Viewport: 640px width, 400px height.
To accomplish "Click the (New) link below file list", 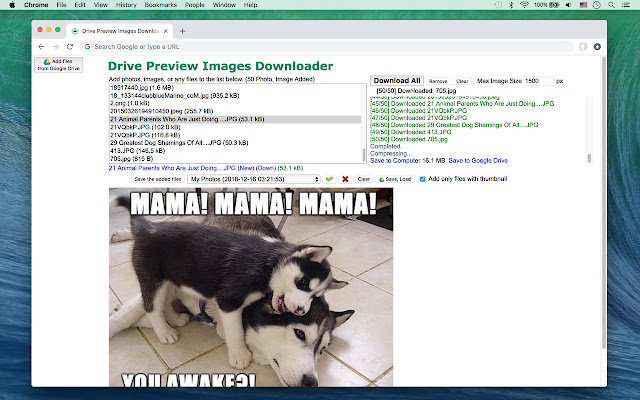I will tap(247, 168).
